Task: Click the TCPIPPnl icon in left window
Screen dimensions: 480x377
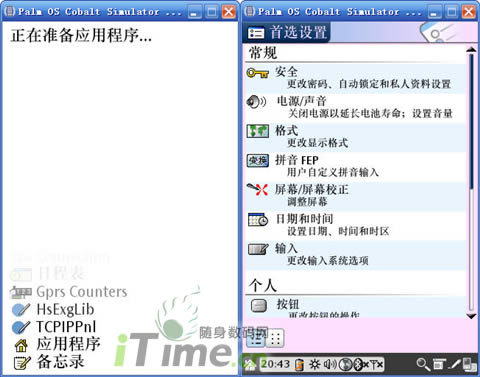Action: point(21,327)
